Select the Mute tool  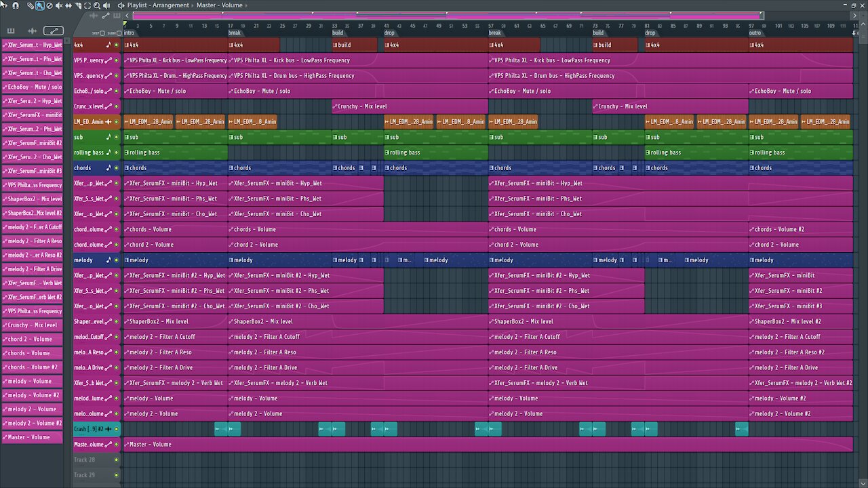click(59, 5)
